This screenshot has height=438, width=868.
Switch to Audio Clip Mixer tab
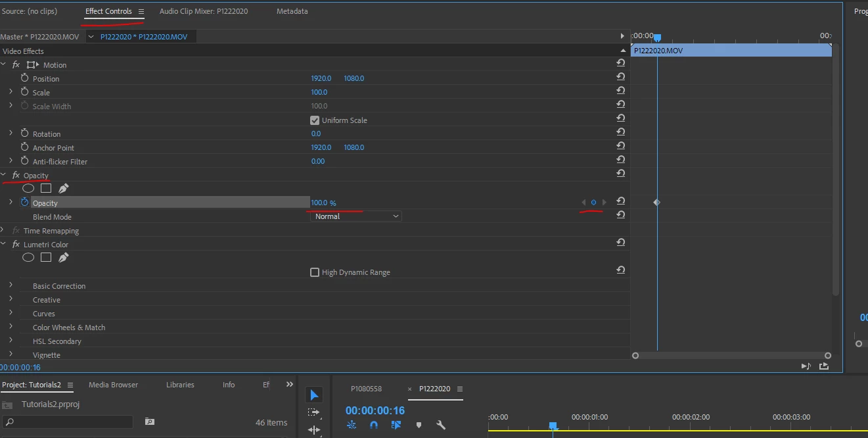coord(204,11)
